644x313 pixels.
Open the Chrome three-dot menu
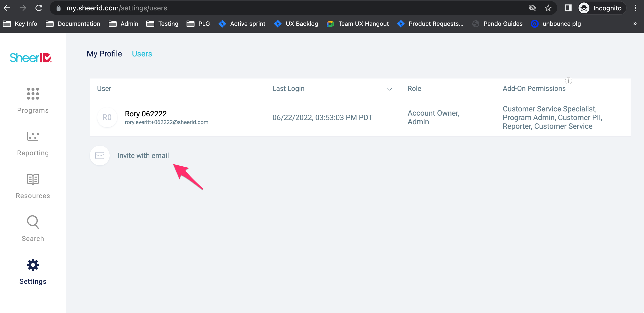tap(635, 8)
